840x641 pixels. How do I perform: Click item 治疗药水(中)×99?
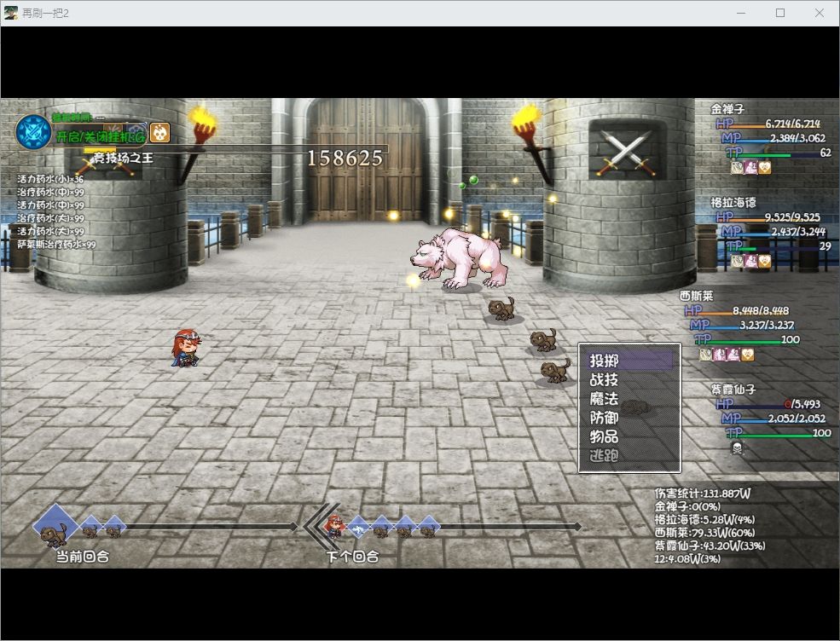coord(50,192)
